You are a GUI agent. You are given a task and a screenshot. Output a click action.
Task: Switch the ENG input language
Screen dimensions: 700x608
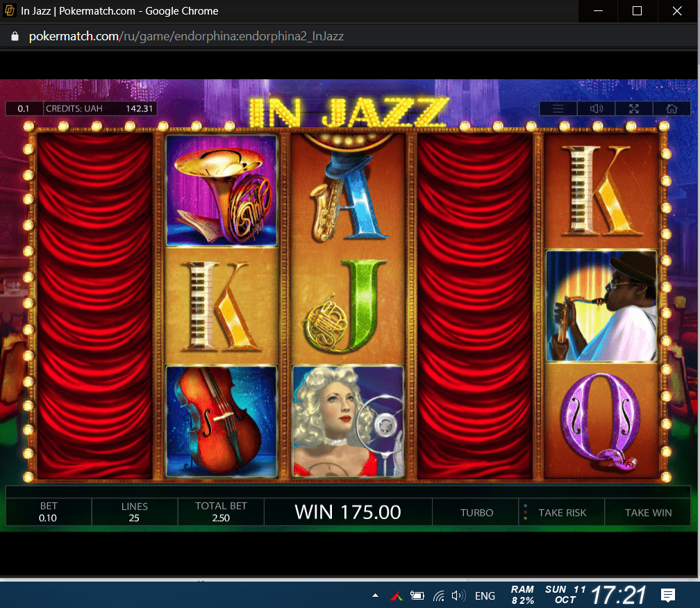click(485, 596)
